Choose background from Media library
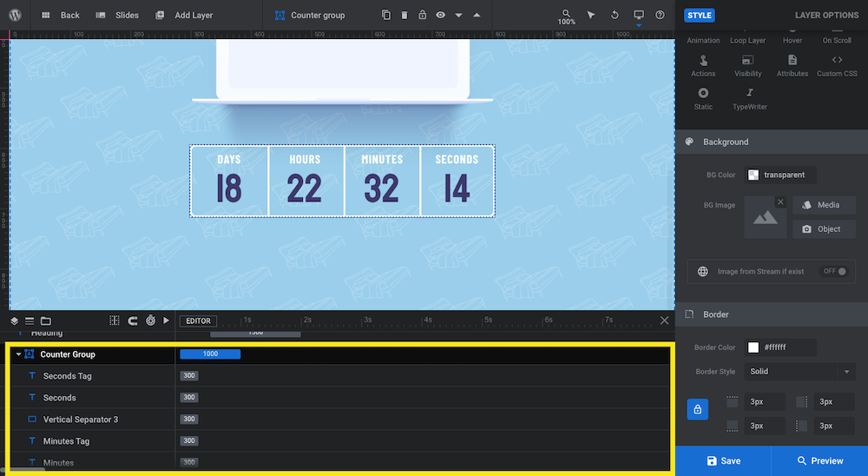 coord(824,205)
